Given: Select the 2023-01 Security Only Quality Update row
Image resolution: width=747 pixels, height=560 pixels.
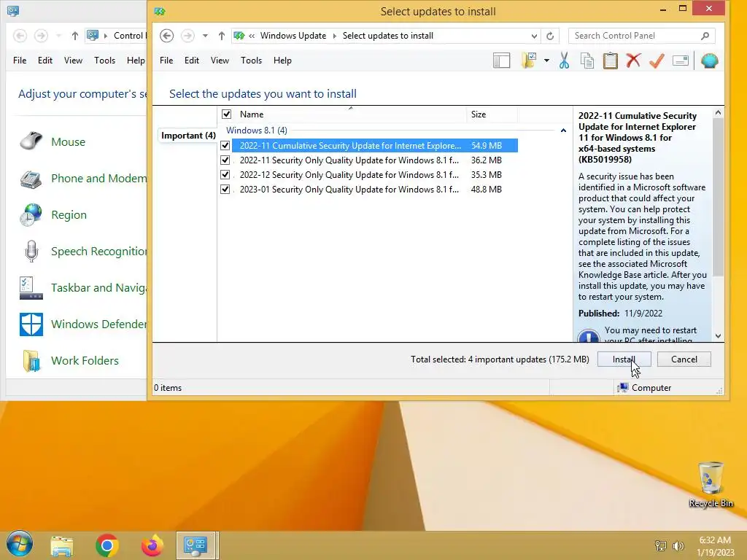Looking at the screenshot, I should 368,190.
